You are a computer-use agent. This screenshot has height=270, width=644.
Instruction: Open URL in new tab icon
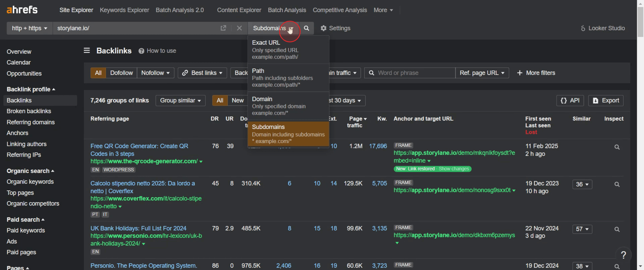coord(223,28)
